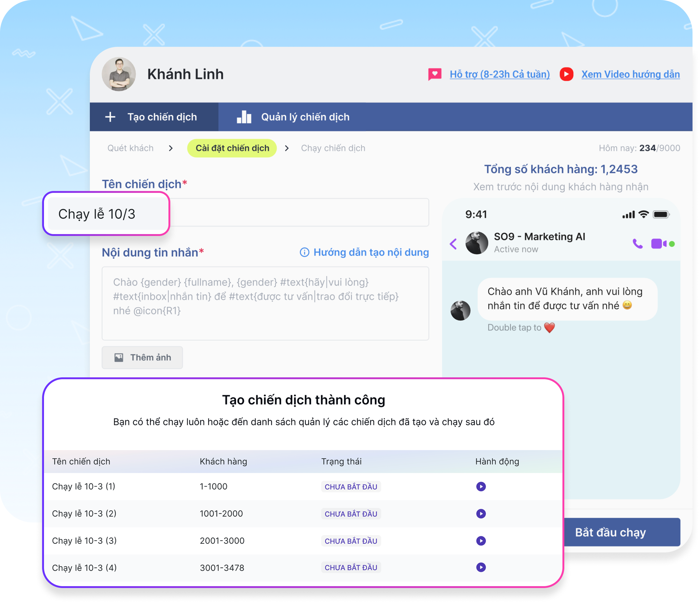Image resolution: width=700 pixels, height=603 pixels.
Task: Click the status badge for Chạy lễ 10-3 (1)
Action: pos(351,486)
